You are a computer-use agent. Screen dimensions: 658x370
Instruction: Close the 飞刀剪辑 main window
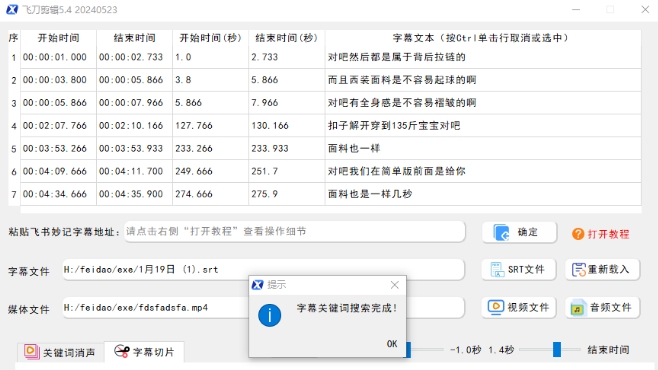tap(645, 9)
